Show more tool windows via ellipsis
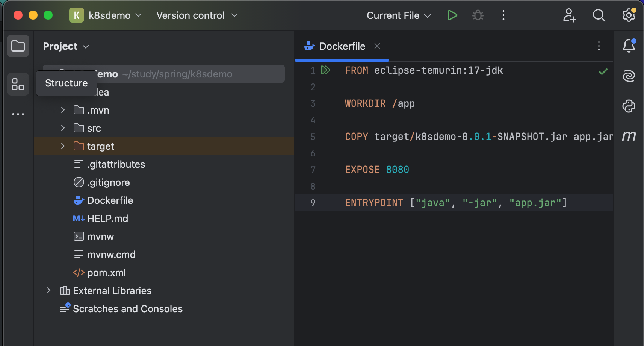 [x=18, y=114]
